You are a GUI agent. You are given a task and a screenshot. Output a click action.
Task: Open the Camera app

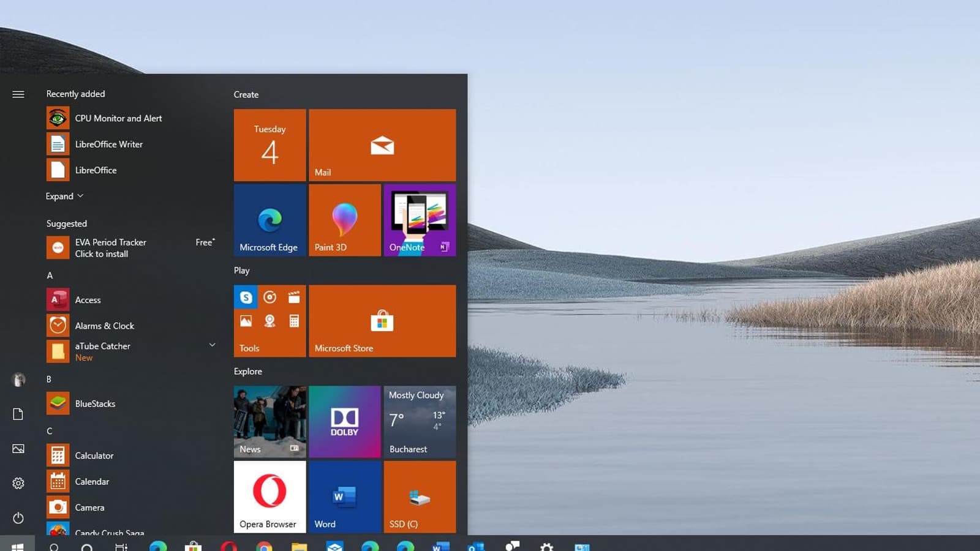[132, 508]
